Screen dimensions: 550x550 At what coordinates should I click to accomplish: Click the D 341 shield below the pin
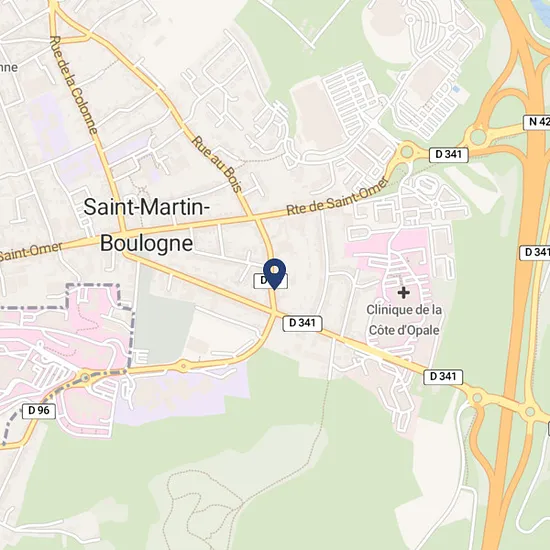click(302, 323)
